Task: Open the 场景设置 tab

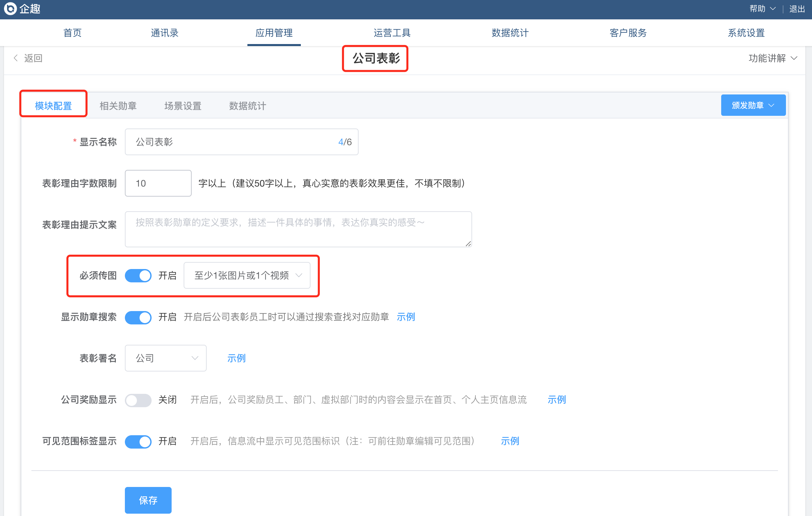Action: (x=183, y=106)
